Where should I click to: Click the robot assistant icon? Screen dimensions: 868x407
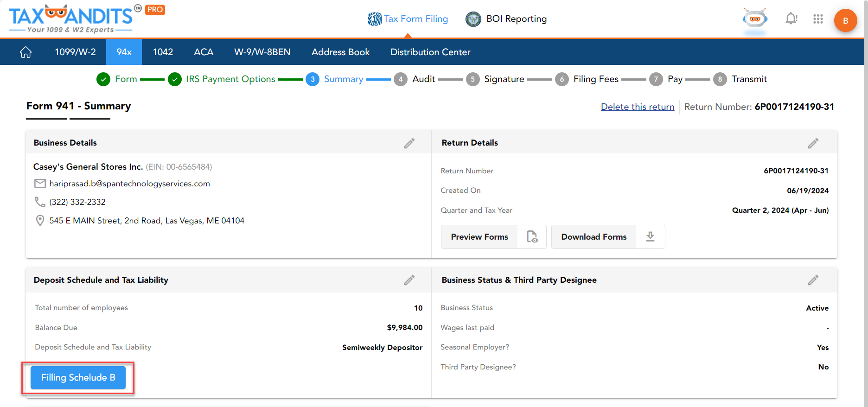click(x=755, y=19)
